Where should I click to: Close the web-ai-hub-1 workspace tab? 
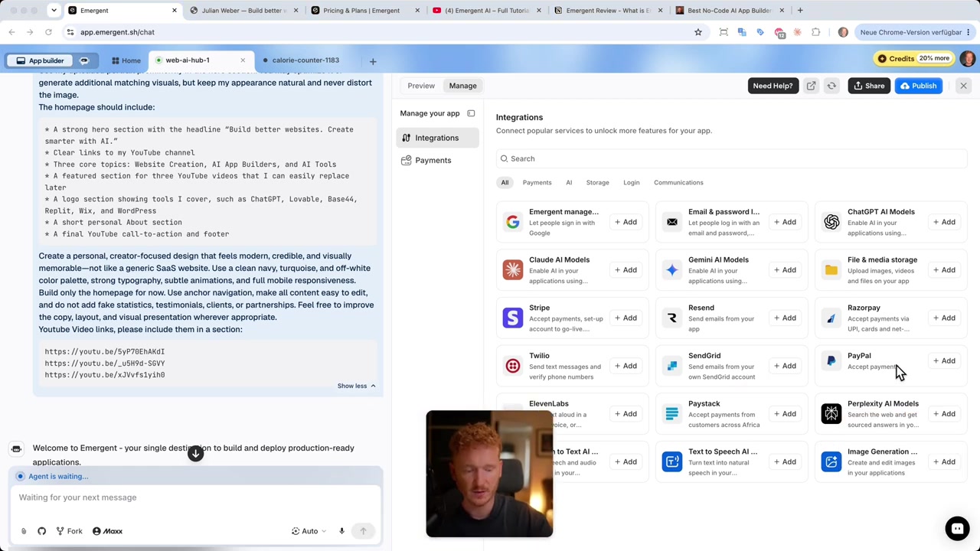243,60
